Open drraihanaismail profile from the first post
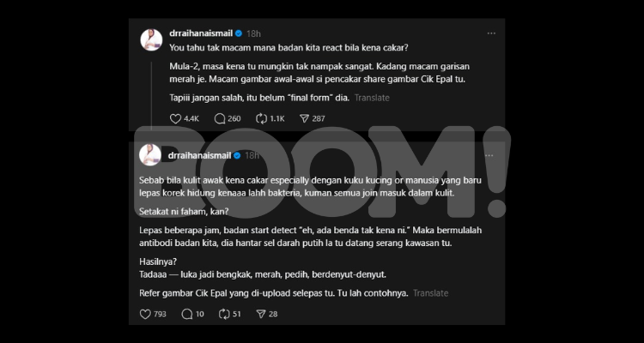The image size is (644, 343). pyautogui.click(x=201, y=33)
